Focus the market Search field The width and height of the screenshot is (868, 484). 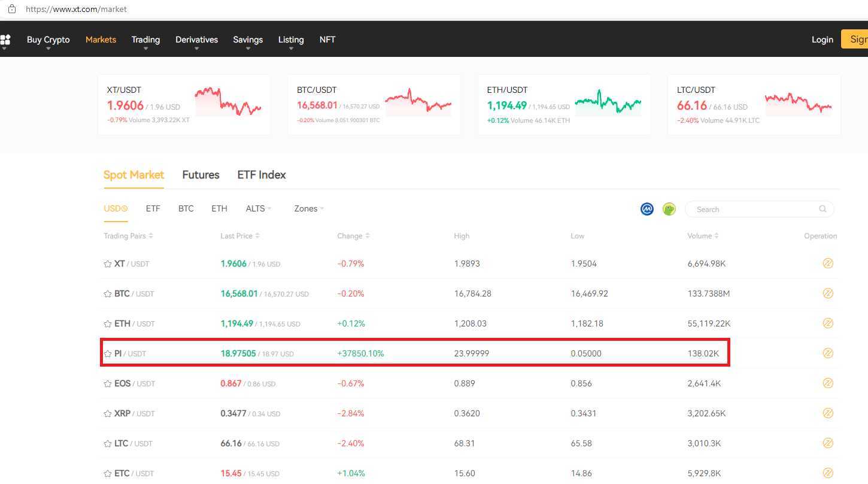(x=759, y=209)
